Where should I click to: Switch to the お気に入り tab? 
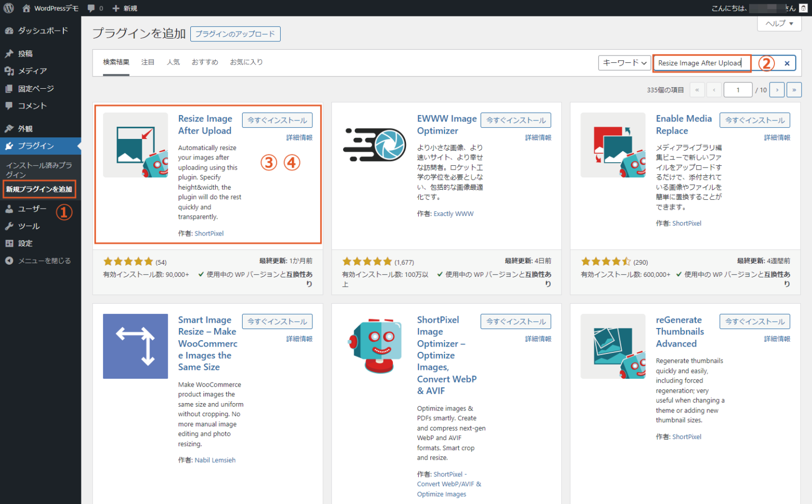pos(246,62)
